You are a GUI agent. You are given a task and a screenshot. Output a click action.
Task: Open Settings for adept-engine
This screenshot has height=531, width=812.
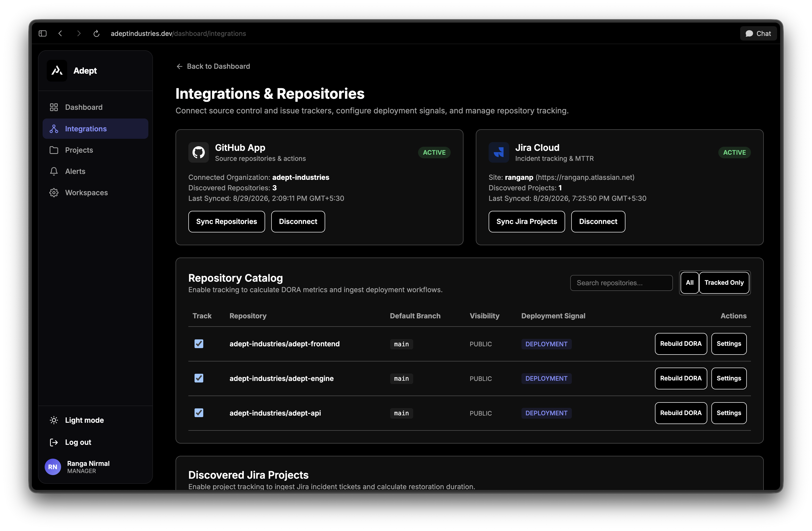tap(729, 378)
